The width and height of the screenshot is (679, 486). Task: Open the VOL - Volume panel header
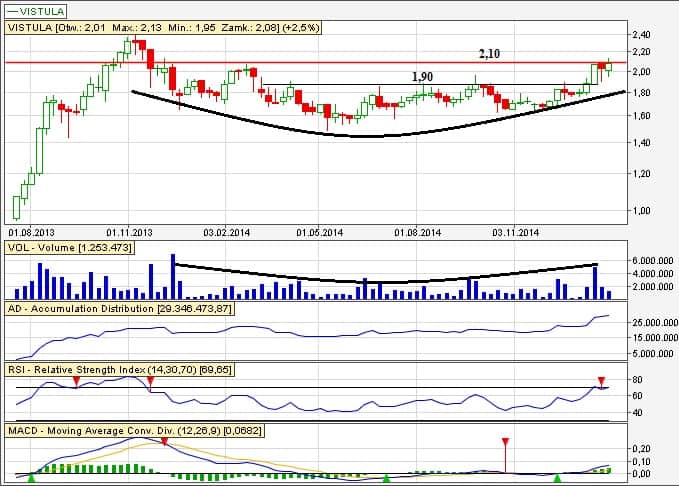click(x=70, y=246)
